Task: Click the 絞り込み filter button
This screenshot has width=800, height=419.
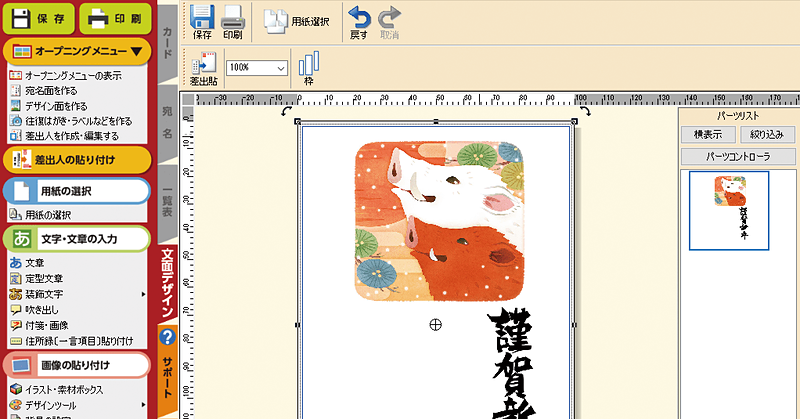Action: point(767,135)
